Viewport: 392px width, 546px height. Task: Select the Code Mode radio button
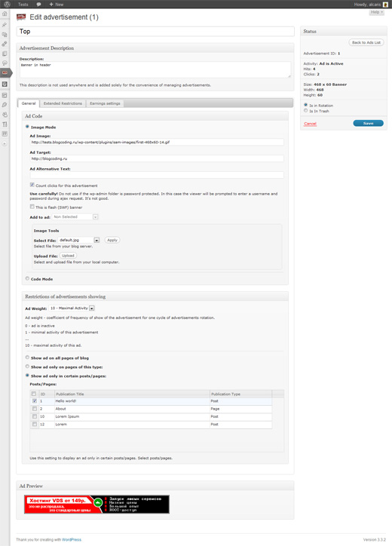[x=27, y=278]
